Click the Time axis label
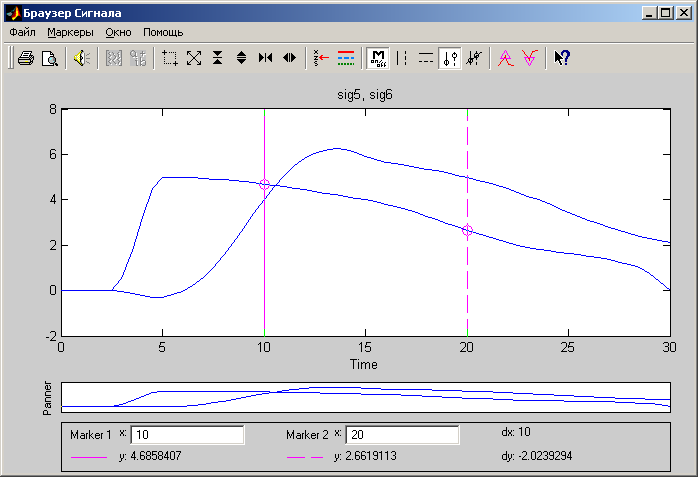698x477 pixels. click(x=364, y=364)
